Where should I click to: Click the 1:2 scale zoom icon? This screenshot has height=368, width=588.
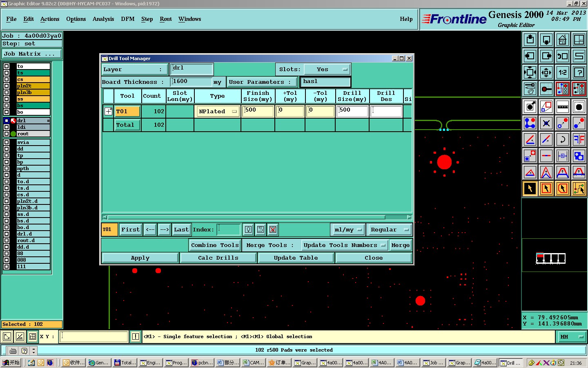pyautogui.click(x=562, y=72)
